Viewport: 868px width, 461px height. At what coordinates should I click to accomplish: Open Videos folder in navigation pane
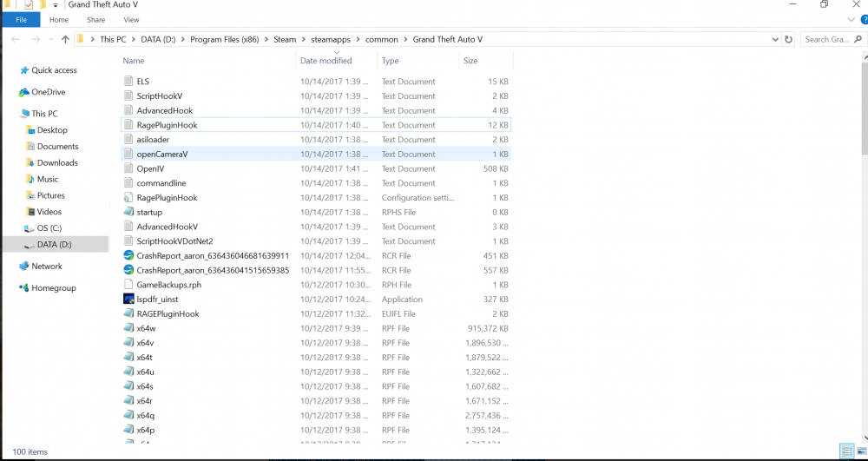pyautogui.click(x=43, y=212)
